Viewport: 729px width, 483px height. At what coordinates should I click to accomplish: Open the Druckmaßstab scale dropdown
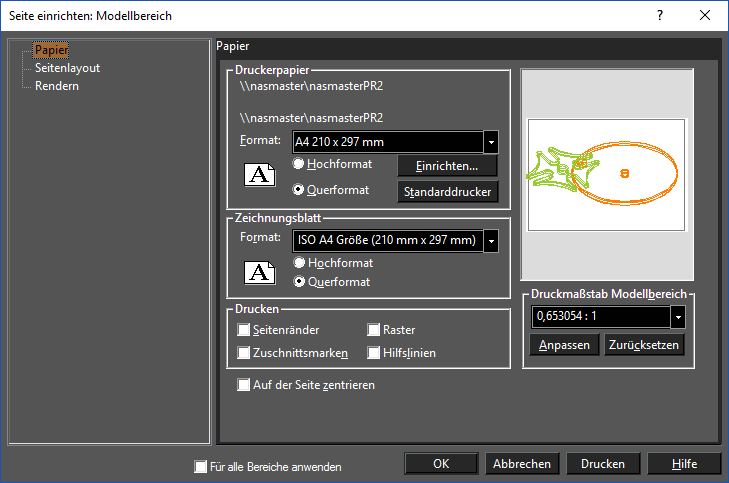[678, 317]
